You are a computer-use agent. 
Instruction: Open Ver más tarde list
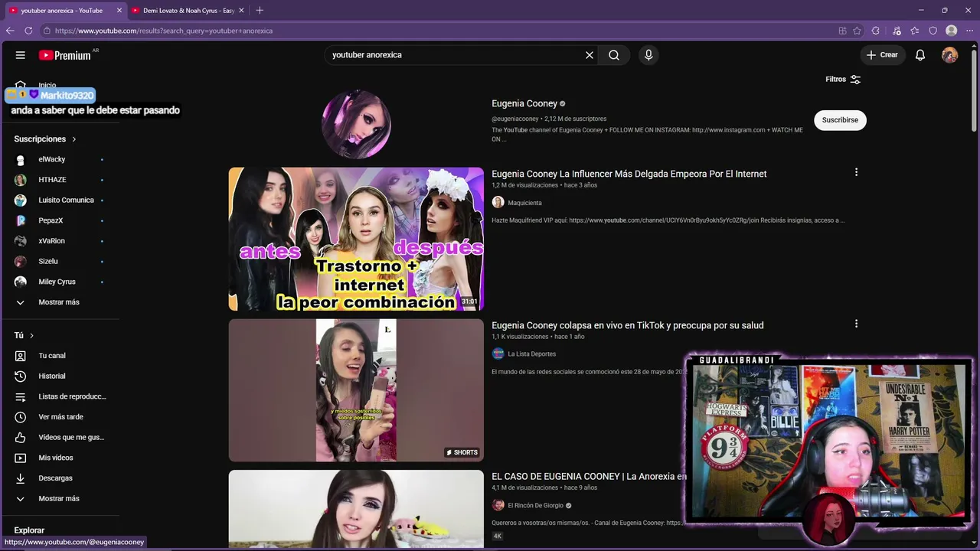60,417
